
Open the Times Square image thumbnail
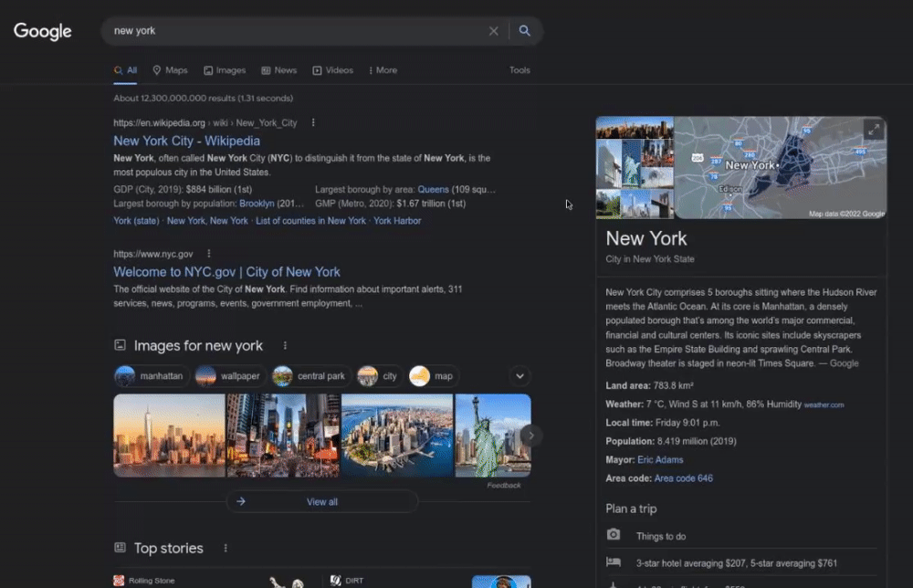click(x=283, y=436)
